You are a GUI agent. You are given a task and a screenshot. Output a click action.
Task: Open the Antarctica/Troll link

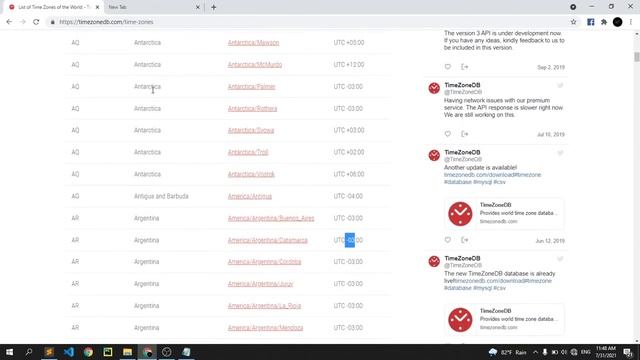248,152
